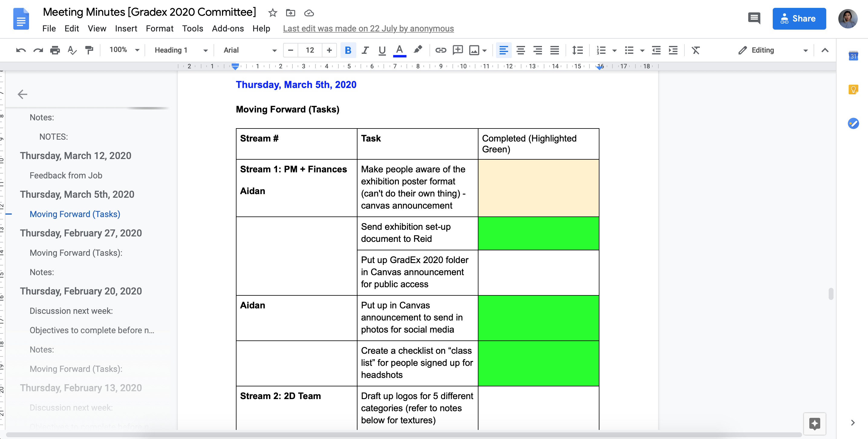The height and width of the screenshot is (439, 868).
Task: Click the Undo icon
Action: pyautogui.click(x=21, y=50)
